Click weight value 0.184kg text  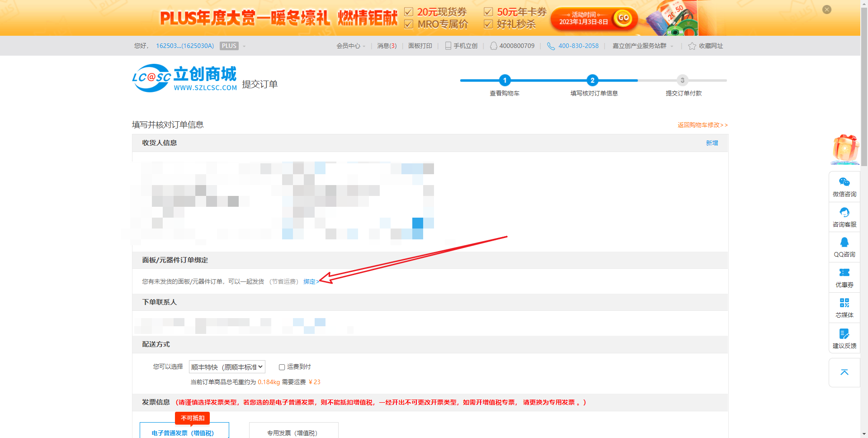pyautogui.click(x=269, y=382)
